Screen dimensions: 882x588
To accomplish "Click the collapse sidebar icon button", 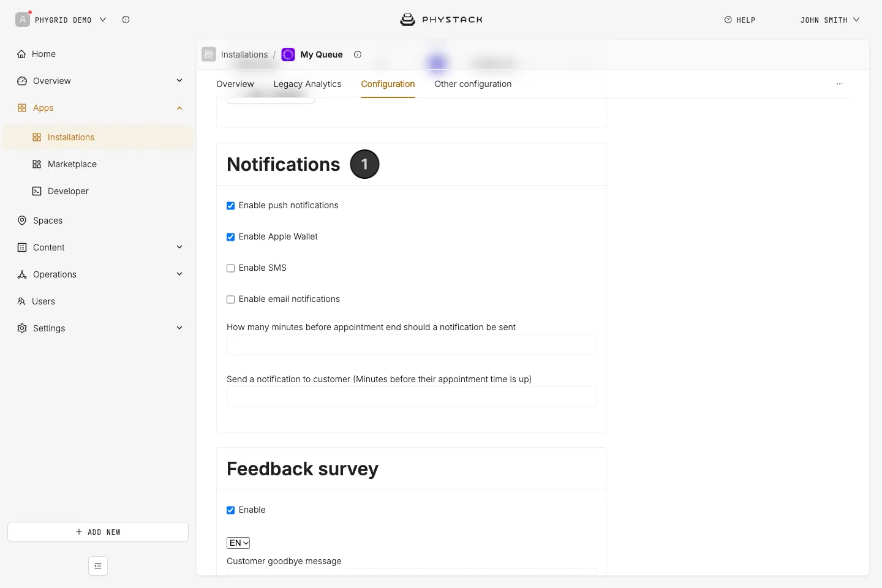I will tap(98, 566).
